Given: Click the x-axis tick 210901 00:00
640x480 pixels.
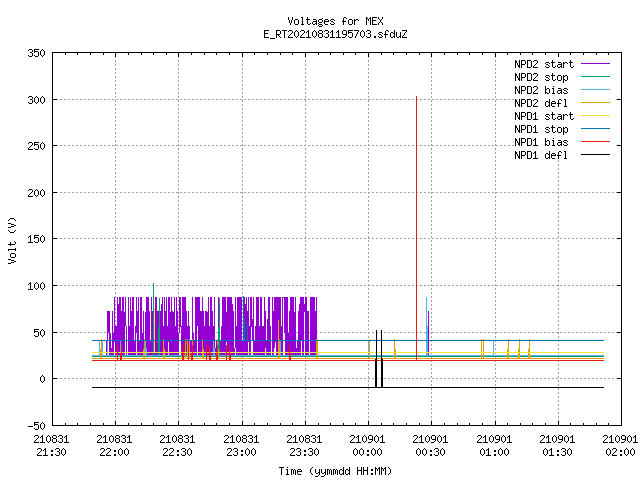Looking at the screenshot, I should (x=368, y=446).
